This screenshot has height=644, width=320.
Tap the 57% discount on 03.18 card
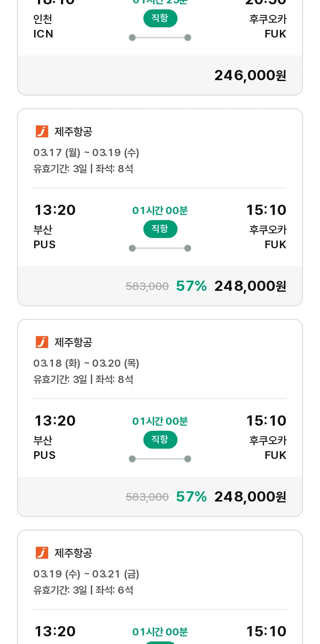coord(191,497)
